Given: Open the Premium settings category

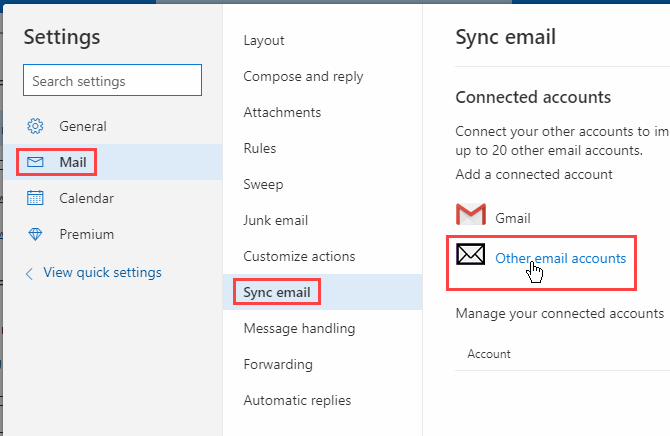Looking at the screenshot, I should pos(113,234).
